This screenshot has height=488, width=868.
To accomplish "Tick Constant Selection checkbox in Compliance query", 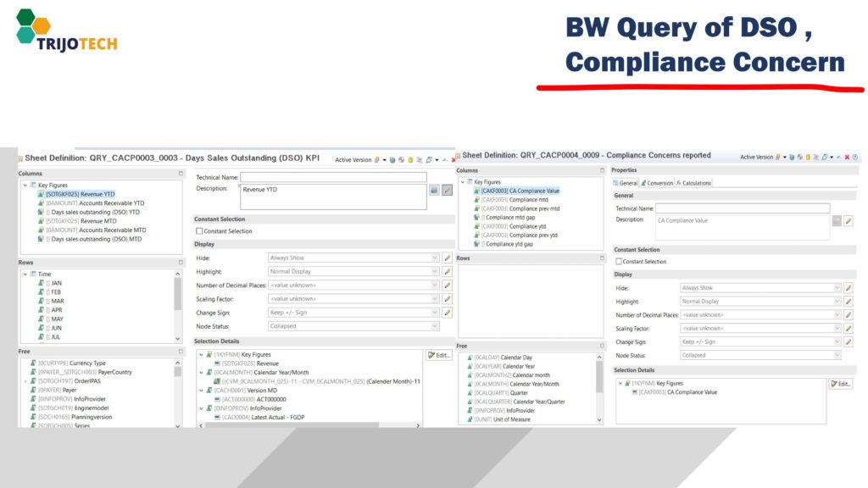I will 619,262.
